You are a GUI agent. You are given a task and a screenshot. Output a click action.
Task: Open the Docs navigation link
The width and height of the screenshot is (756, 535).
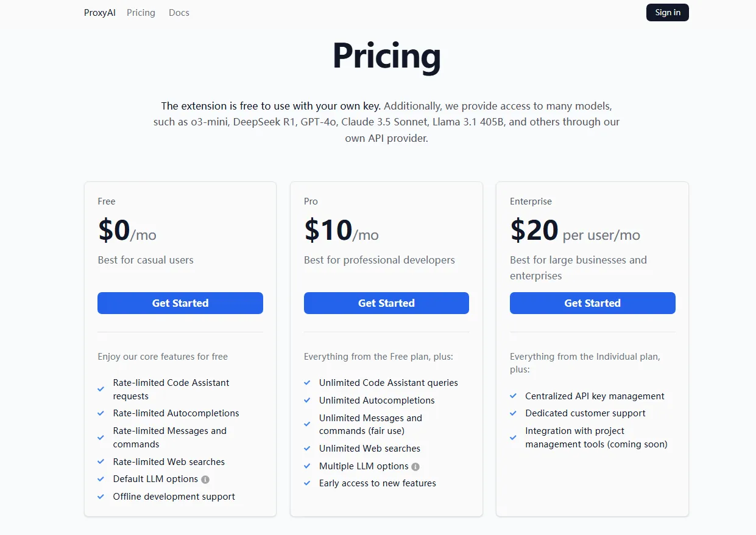coord(179,13)
